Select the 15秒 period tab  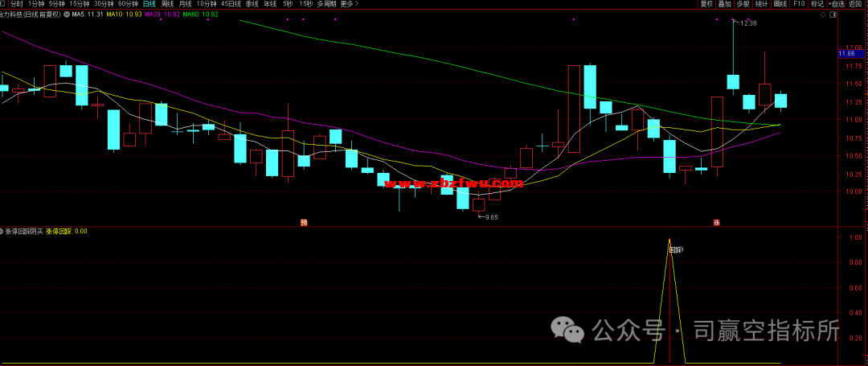(305, 3)
